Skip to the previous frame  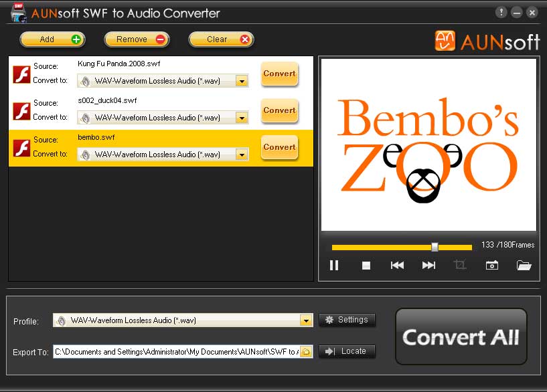point(397,265)
